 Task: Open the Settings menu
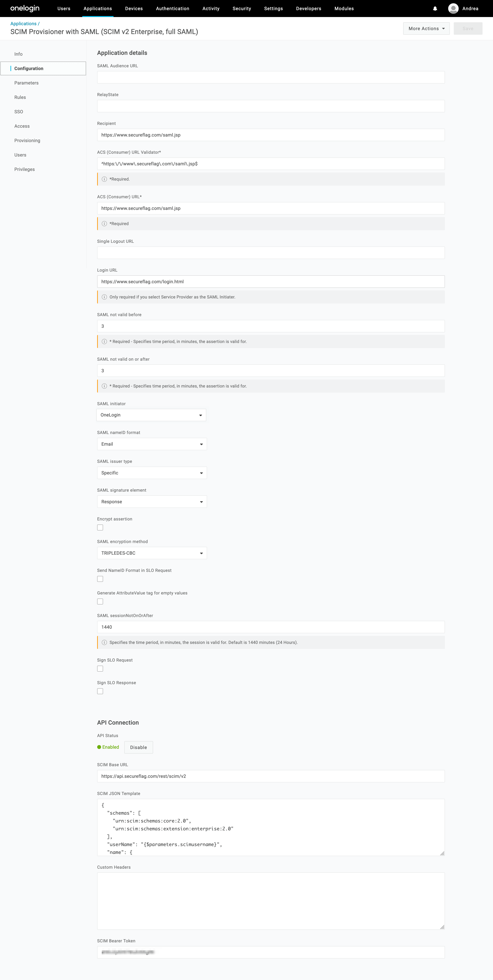coord(273,8)
